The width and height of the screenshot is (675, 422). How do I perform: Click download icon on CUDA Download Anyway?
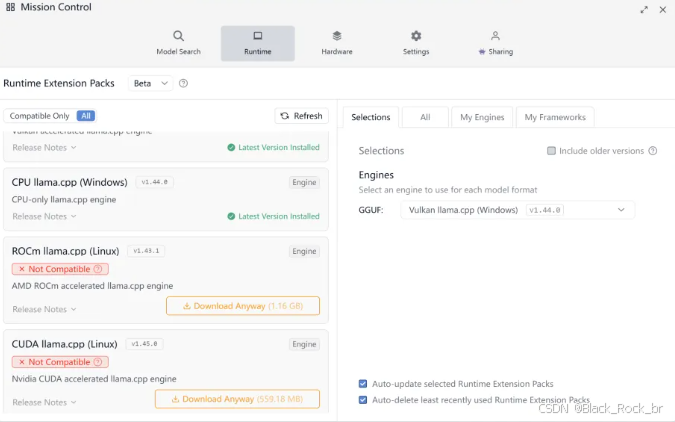click(x=175, y=399)
